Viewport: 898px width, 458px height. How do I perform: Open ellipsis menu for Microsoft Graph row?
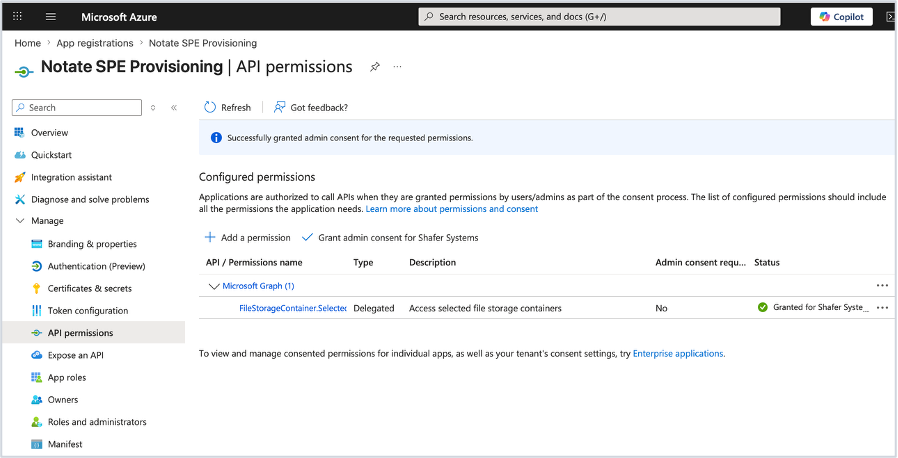(882, 285)
